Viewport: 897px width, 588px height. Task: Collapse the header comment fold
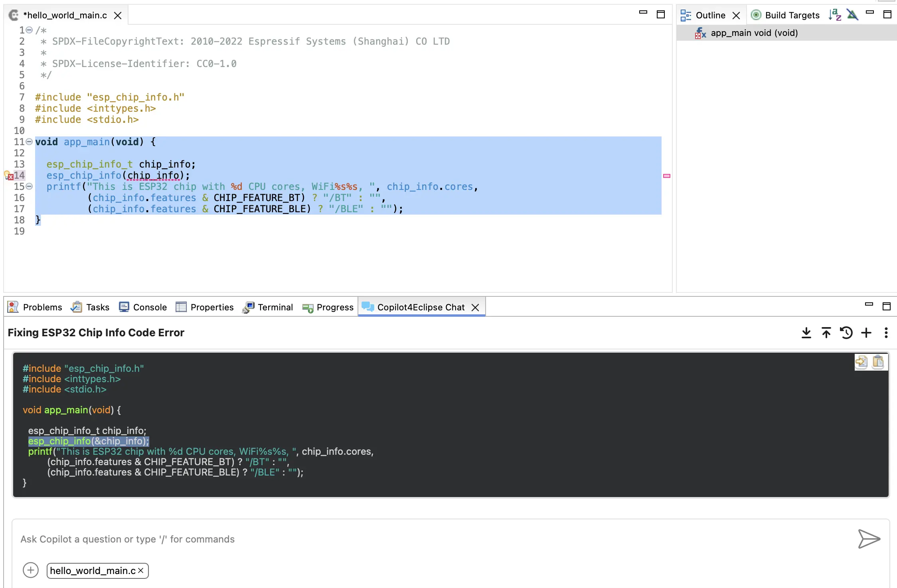(x=29, y=30)
